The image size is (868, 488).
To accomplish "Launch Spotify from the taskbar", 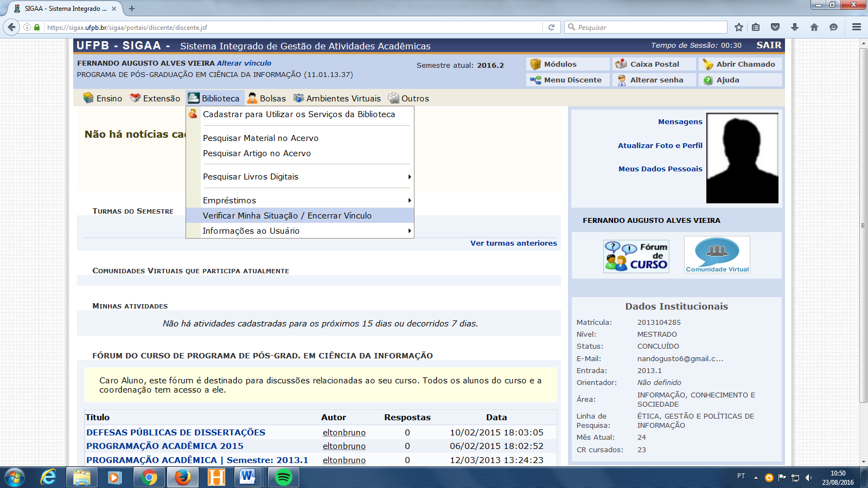I will [283, 477].
